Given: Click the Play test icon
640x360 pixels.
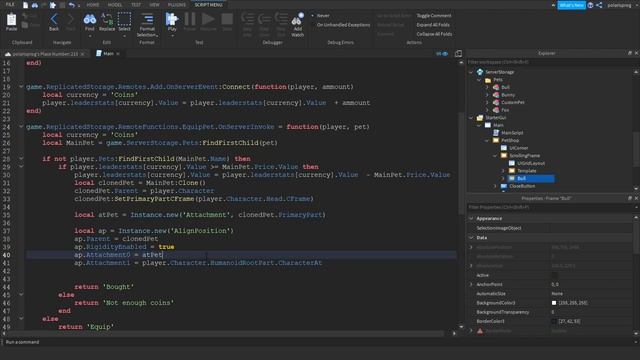Looking at the screenshot, I should 172,19.
